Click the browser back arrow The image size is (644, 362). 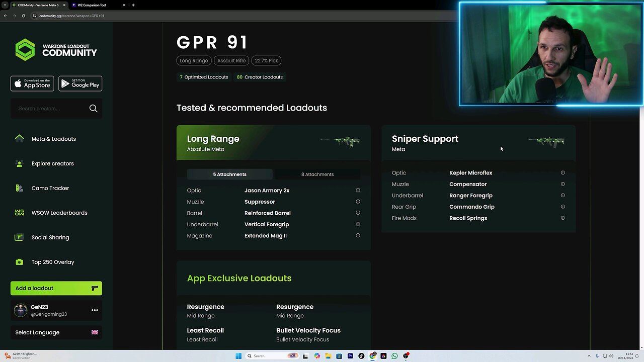(6, 16)
